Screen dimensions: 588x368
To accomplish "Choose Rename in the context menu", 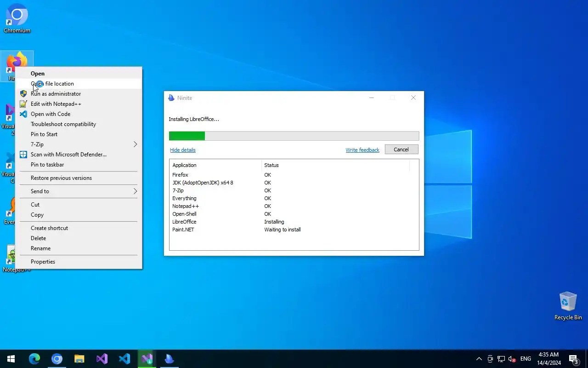I will (79, 248).
